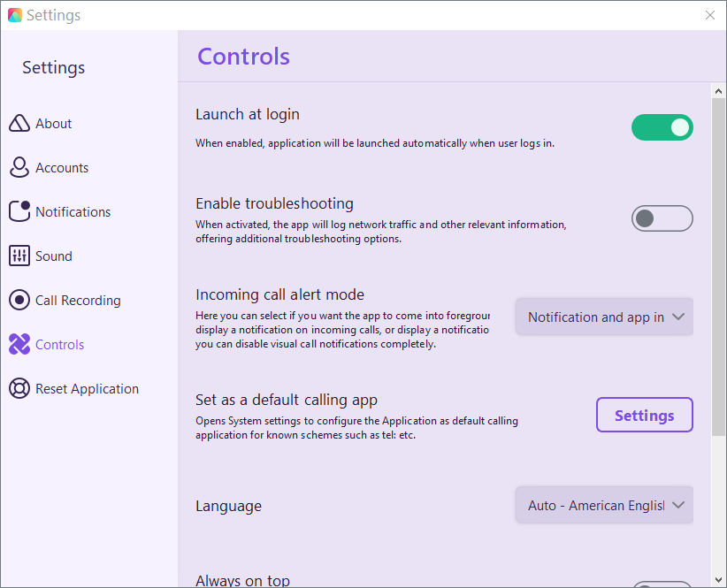Close the Settings window

pyautogui.click(x=709, y=15)
